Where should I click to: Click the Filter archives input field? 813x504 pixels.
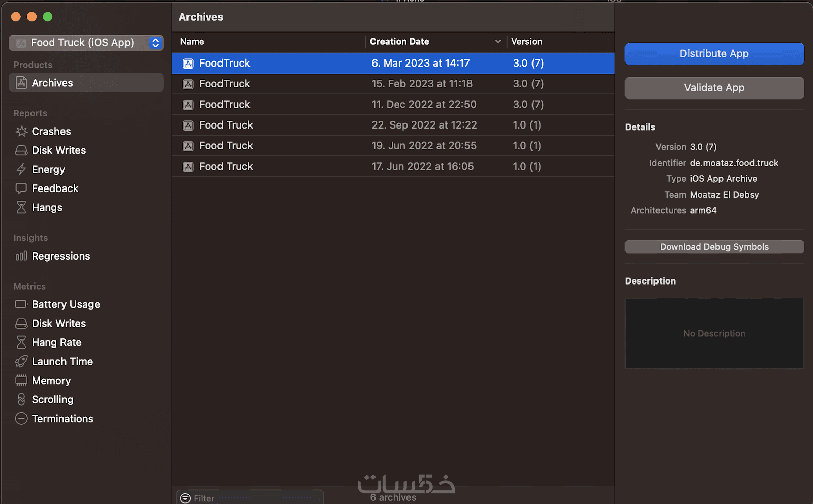[250, 497]
